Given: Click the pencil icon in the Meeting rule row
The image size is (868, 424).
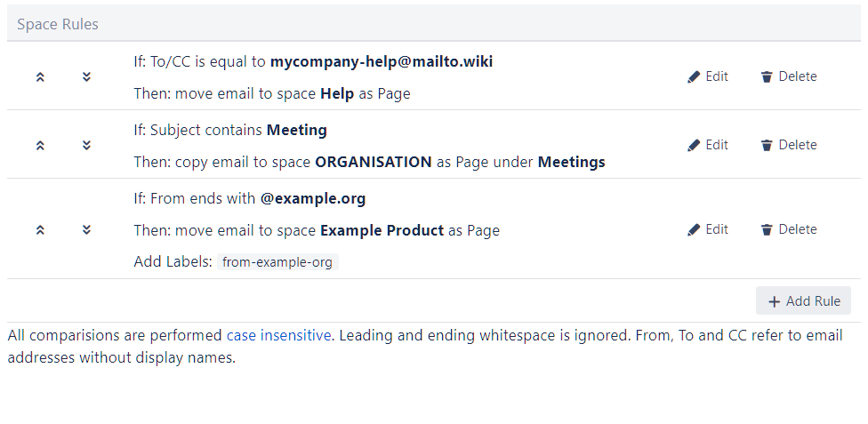Looking at the screenshot, I should 694,146.
